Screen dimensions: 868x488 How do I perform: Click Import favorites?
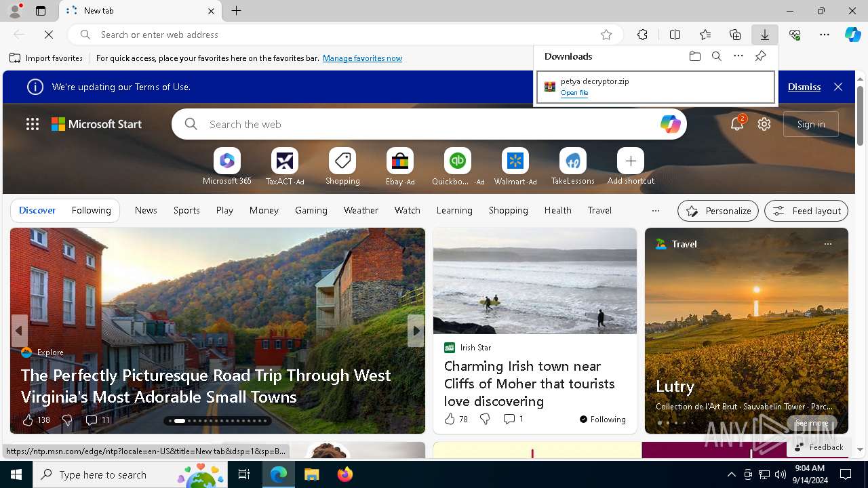pyautogui.click(x=46, y=58)
